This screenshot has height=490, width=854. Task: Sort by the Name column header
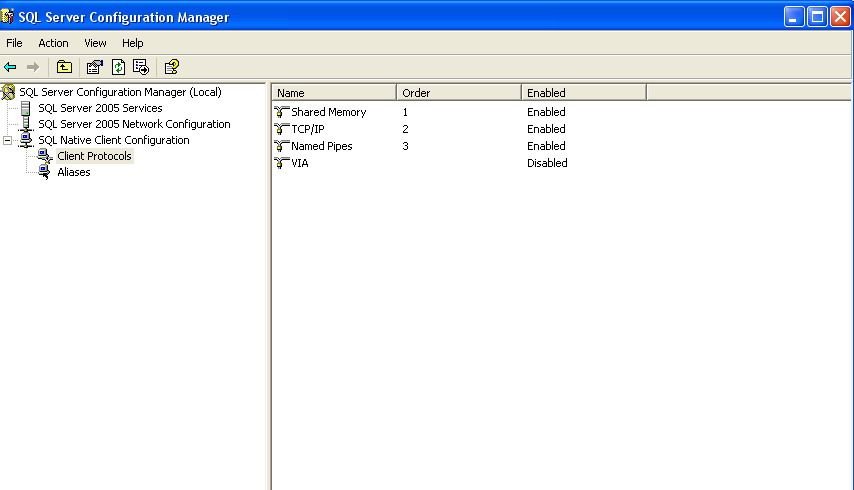(x=334, y=93)
